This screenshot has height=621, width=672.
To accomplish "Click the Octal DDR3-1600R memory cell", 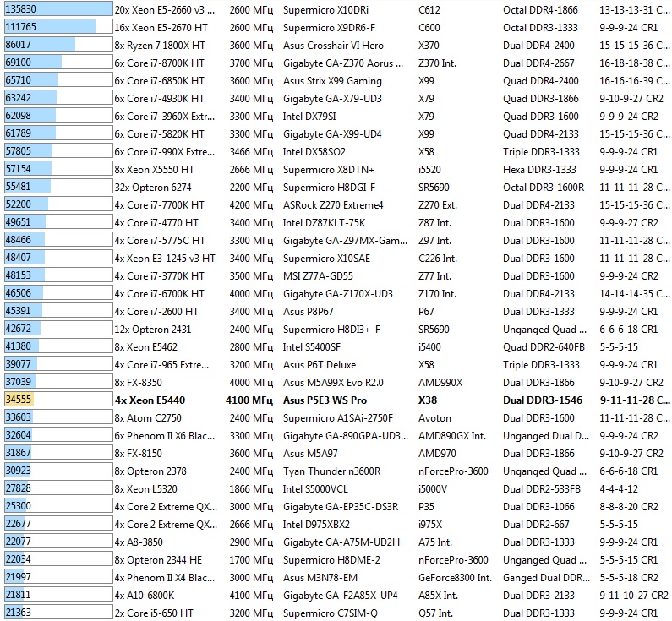I will click(544, 188).
